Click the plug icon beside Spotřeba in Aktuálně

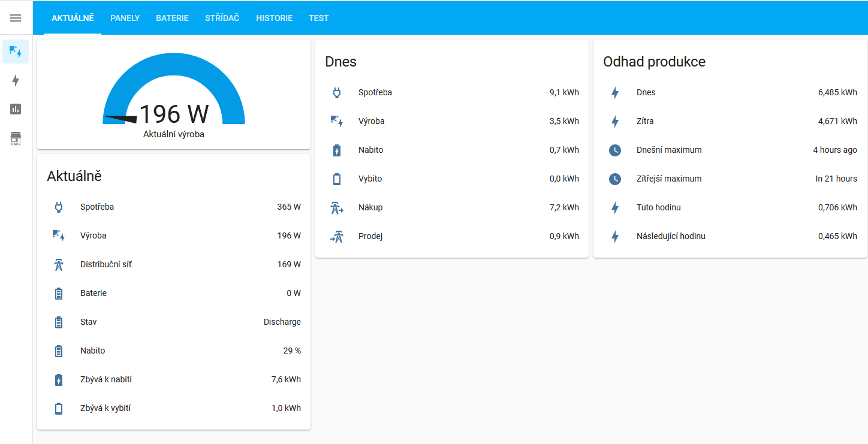point(59,207)
